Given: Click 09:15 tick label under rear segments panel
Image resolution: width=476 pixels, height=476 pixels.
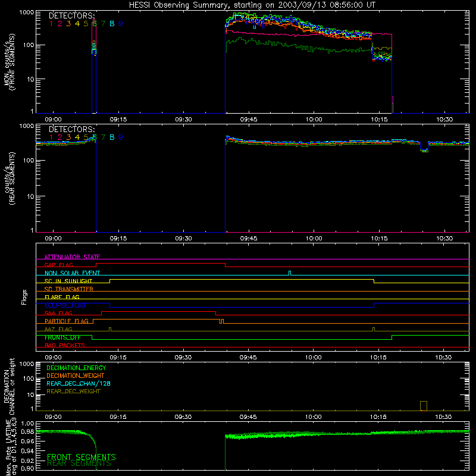Looking at the screenshot, I should coord(118,239).
